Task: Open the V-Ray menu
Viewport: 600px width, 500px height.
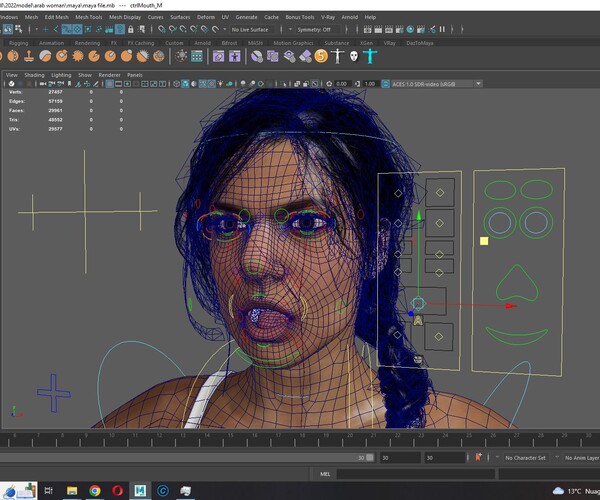Action: [x=328, y=17]
